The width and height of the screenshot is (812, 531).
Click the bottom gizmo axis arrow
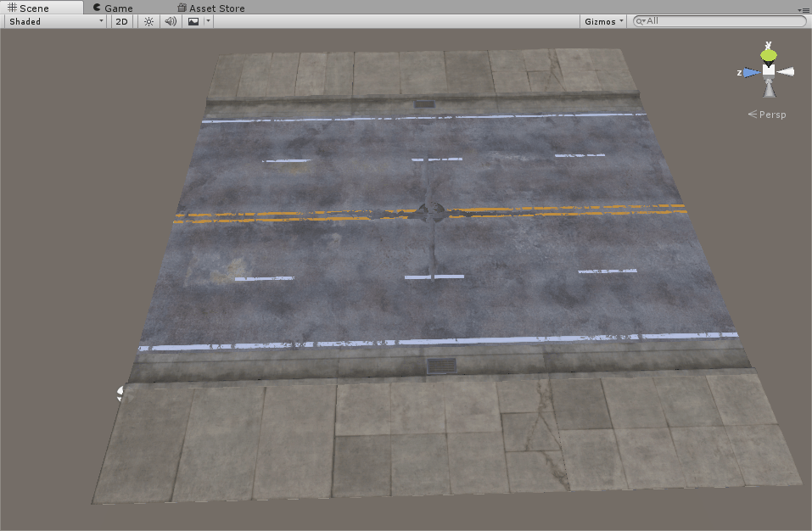(x=769, y=89)
